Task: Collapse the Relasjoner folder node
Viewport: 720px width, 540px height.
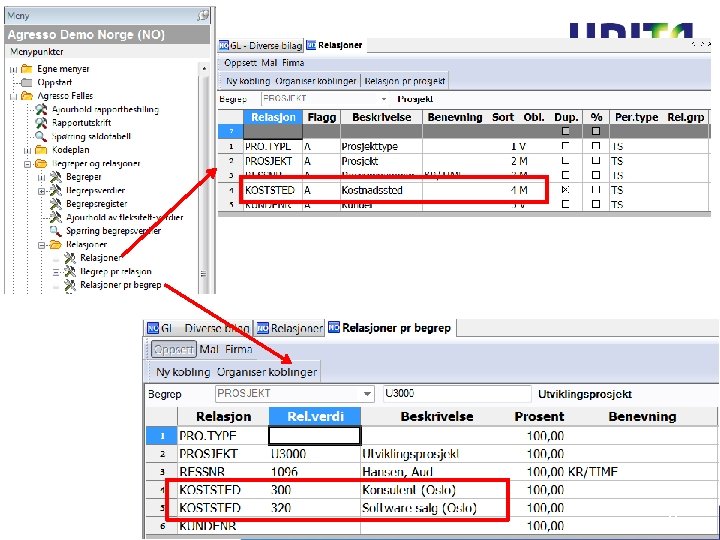Action: 42,245
